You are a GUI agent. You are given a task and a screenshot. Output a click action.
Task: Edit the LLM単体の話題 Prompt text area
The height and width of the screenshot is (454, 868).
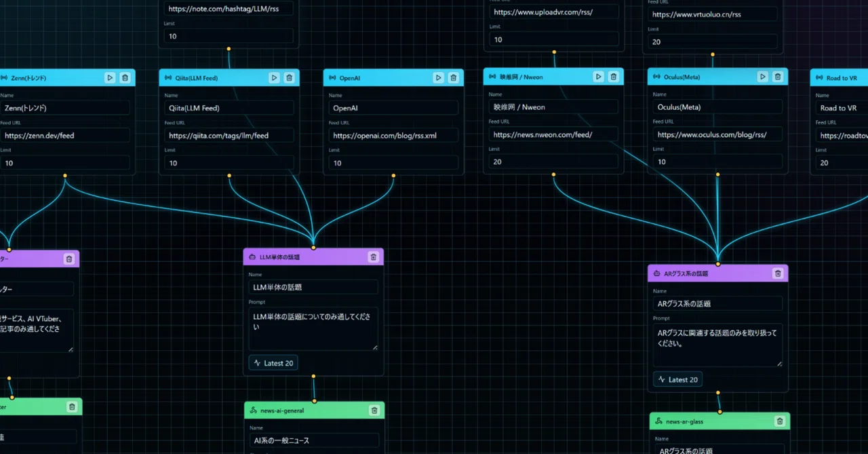[313, 329]
